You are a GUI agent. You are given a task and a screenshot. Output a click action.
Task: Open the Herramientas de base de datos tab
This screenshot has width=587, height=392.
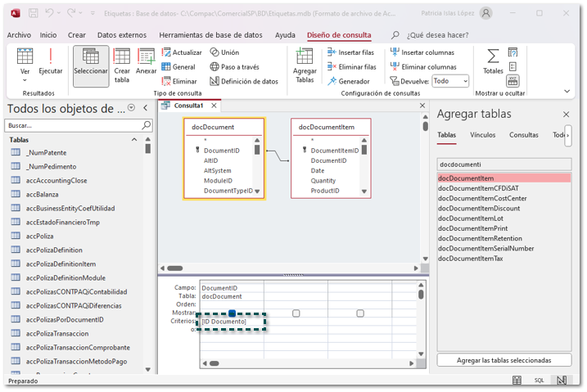pyautogui.click(x=210, y=35)
